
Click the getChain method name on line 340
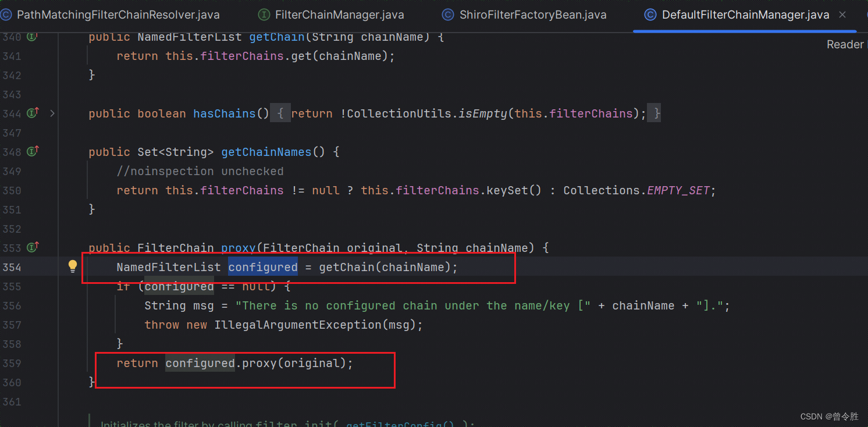(277, 37)
